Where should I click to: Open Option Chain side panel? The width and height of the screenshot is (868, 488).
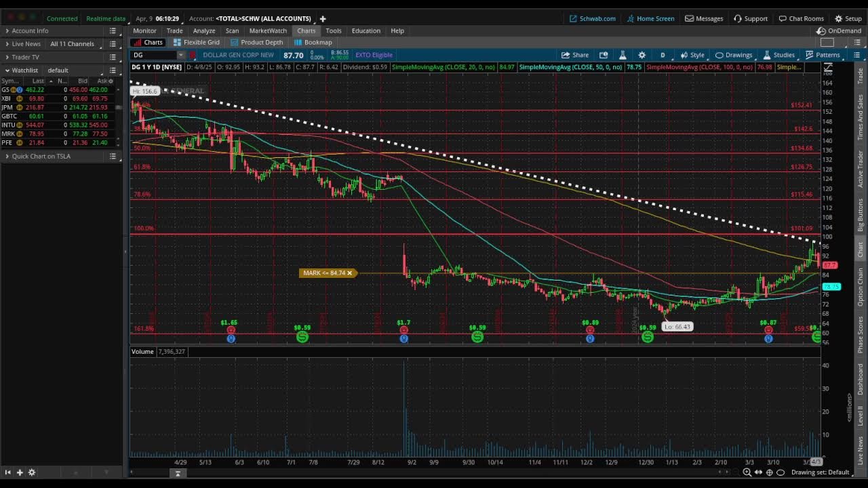pos(861,287)
